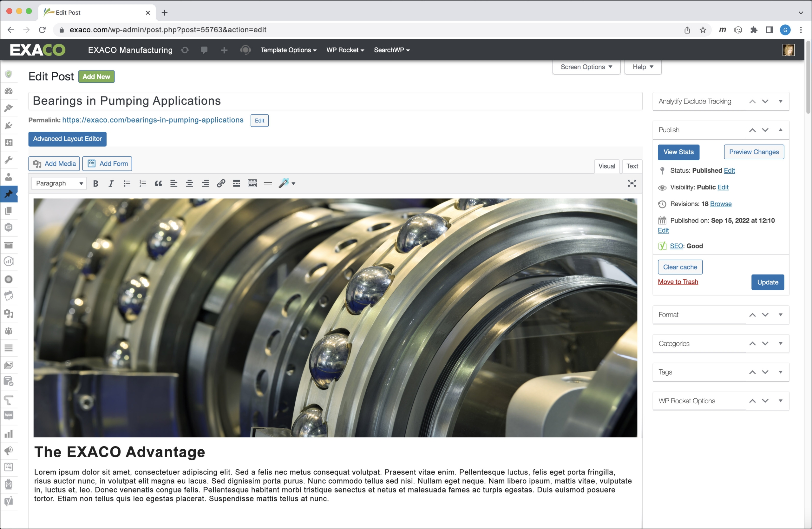
Task: Switch to the Text editor tab
Action: tap(632, 166)
